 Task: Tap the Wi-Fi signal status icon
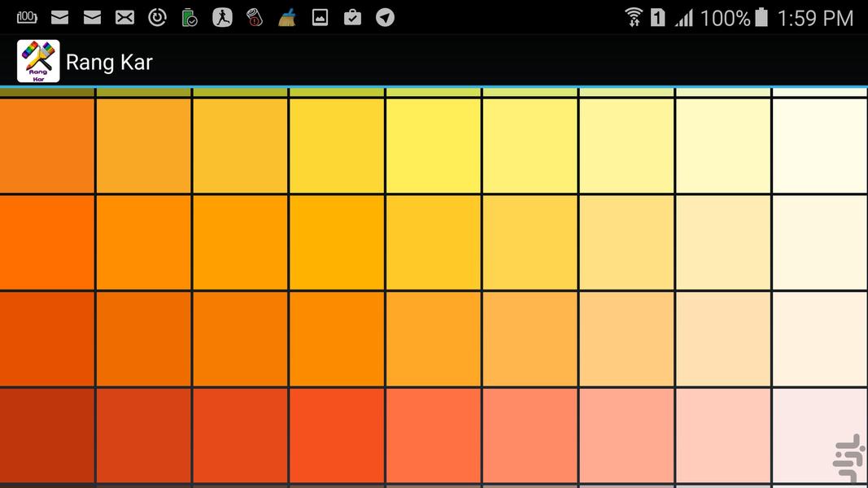pos(634,17)
